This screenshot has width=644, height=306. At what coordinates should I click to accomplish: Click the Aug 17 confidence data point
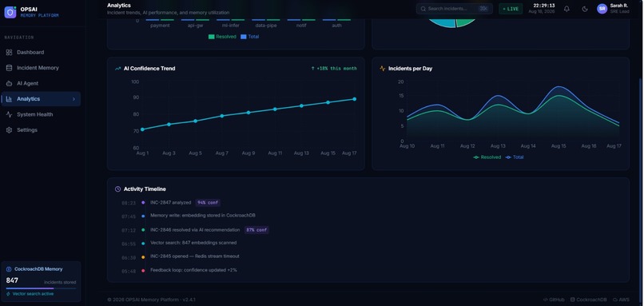[x=355, y=99]
